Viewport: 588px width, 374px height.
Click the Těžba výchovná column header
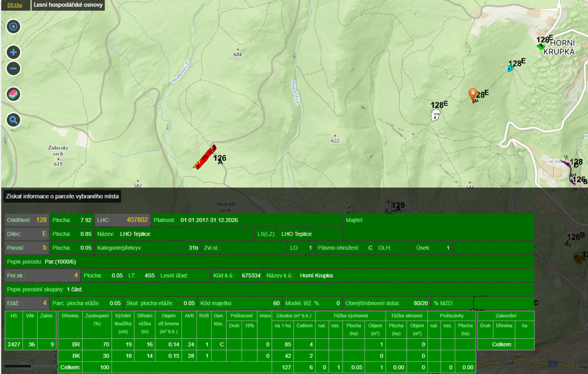coord(351,316)
